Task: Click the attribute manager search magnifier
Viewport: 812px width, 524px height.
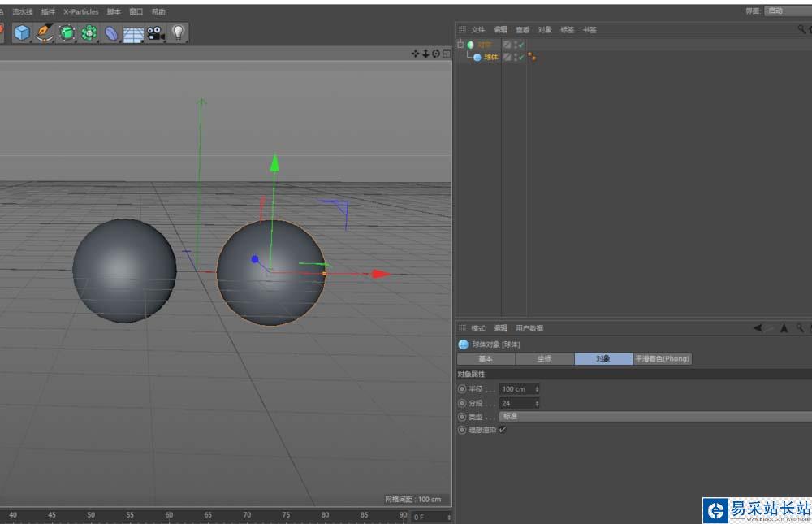Action: (800, 328)
